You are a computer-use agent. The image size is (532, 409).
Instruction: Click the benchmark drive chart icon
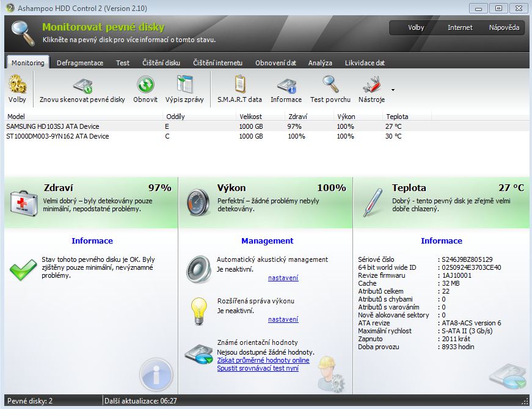(199, 354)
